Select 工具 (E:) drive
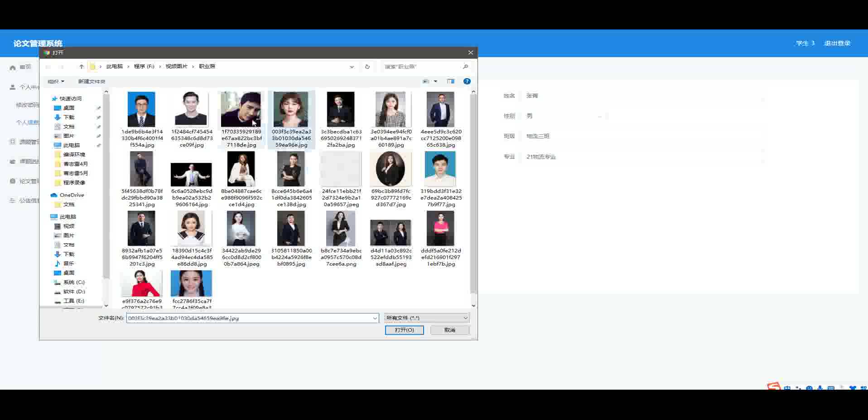Screen dimensions: 868x420 (69, 301)
